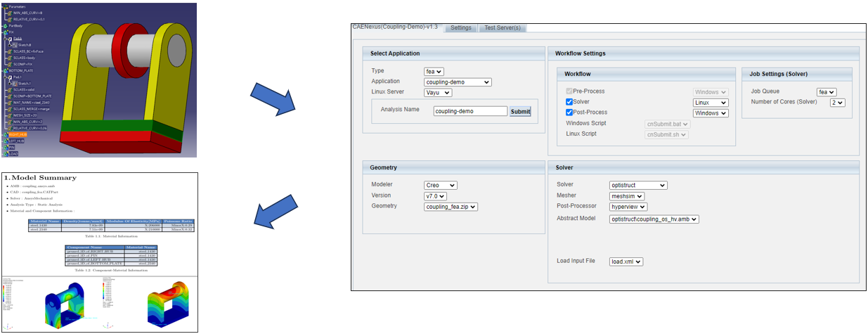Select SCLASS_MERGE=merge in the tree
The height and width of the screenshot is (334, 868).
click(x=29, y=108)
